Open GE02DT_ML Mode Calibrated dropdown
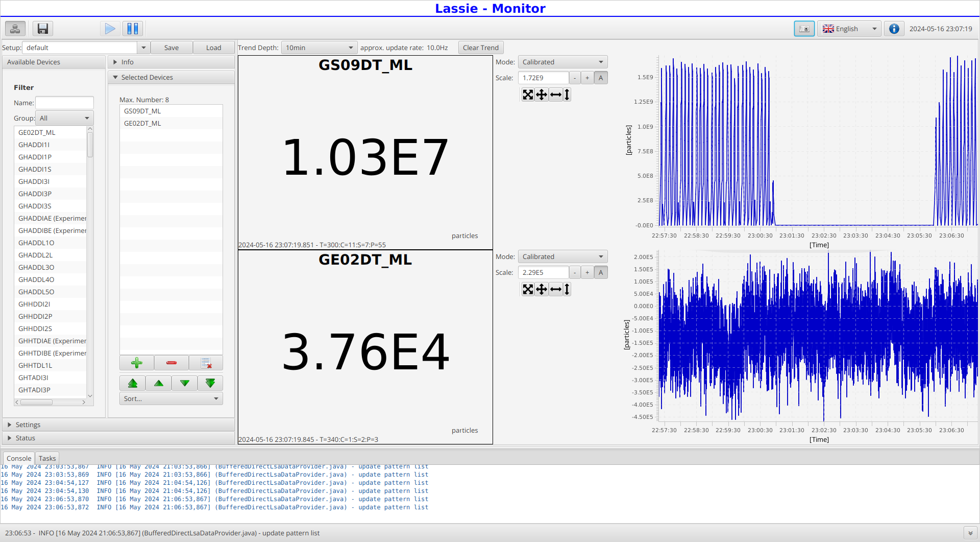This screenshot has width=980, height=542. pos(562,256)
